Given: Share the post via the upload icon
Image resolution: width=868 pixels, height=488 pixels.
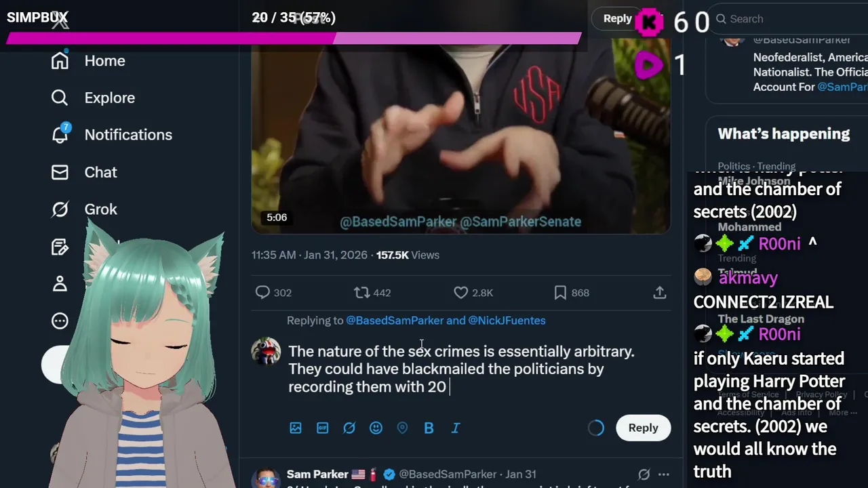Looking at the screenshot, I should click(659, 293).
